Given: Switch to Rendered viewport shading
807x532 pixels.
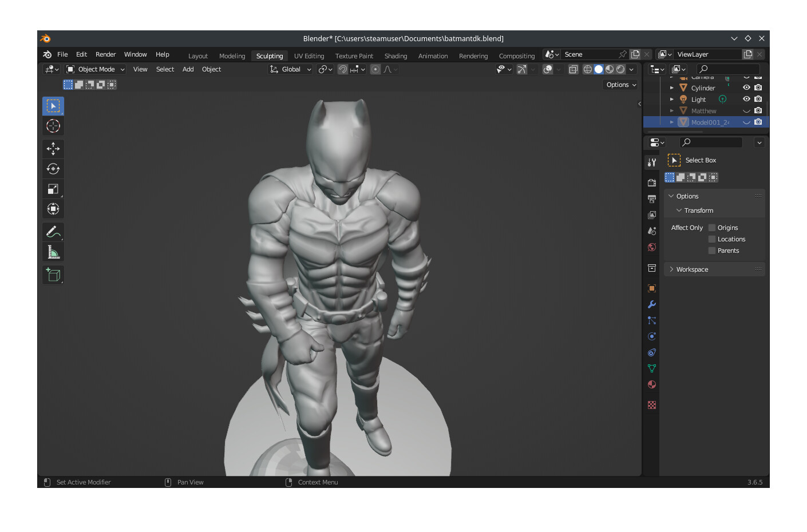Looking at the screenshot, I should click(620, 69).
